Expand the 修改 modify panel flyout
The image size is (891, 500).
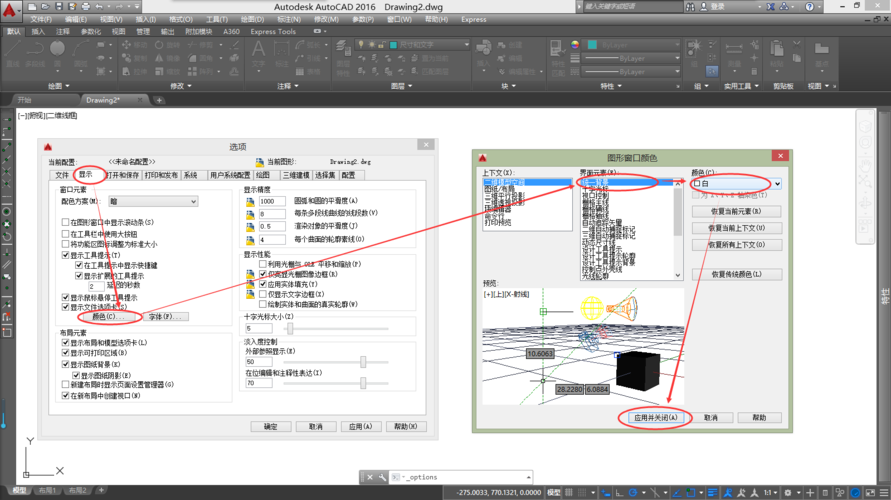pyautogui.click(x=181, y=86)
